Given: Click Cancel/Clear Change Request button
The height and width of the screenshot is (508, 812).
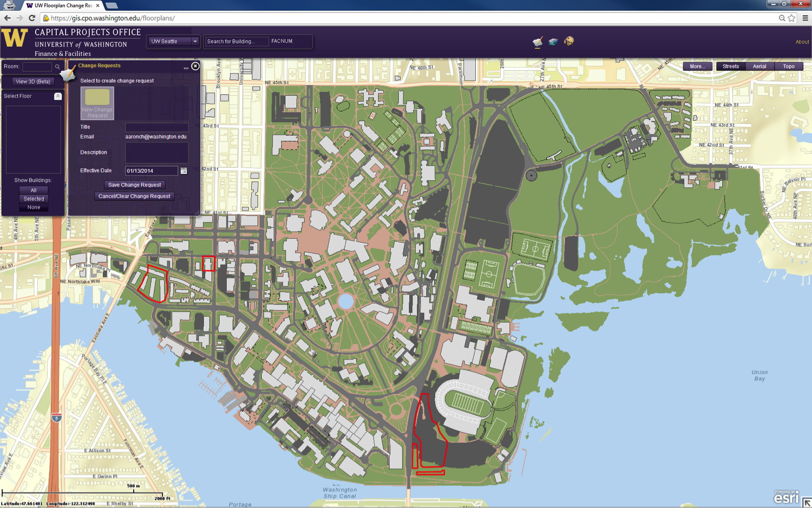Looking at the screenshot, I should (134, 196).
